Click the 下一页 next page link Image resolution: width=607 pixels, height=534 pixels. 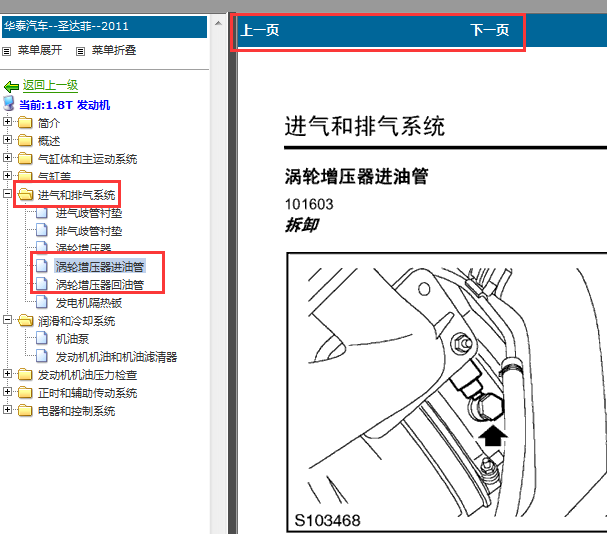pyautogui.click(x=489, y=30)
